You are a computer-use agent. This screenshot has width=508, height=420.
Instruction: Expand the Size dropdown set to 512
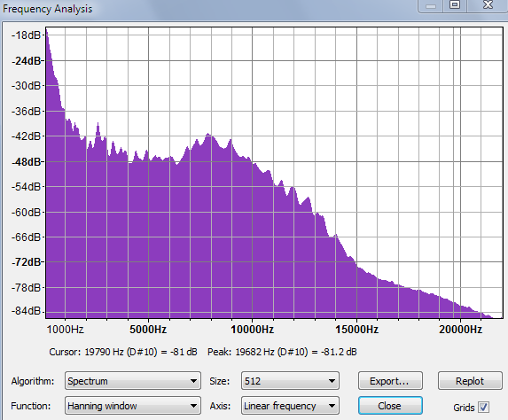(x=290, y=381)
